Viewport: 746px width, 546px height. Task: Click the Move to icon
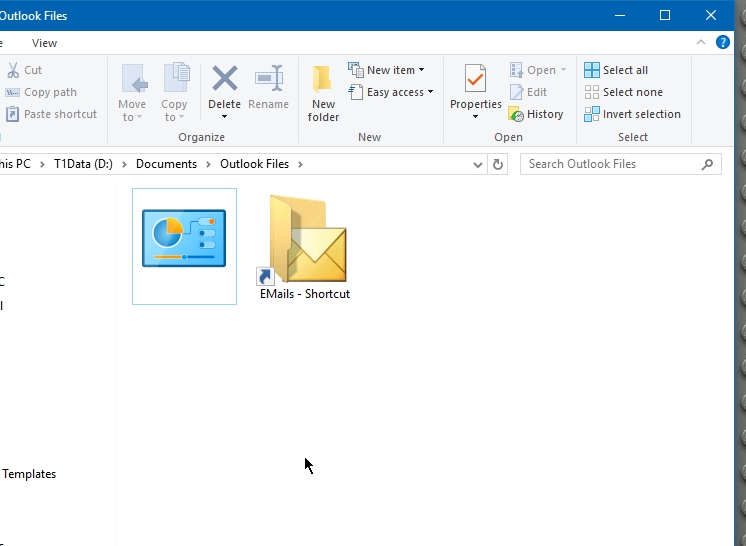tap(132, 80)
